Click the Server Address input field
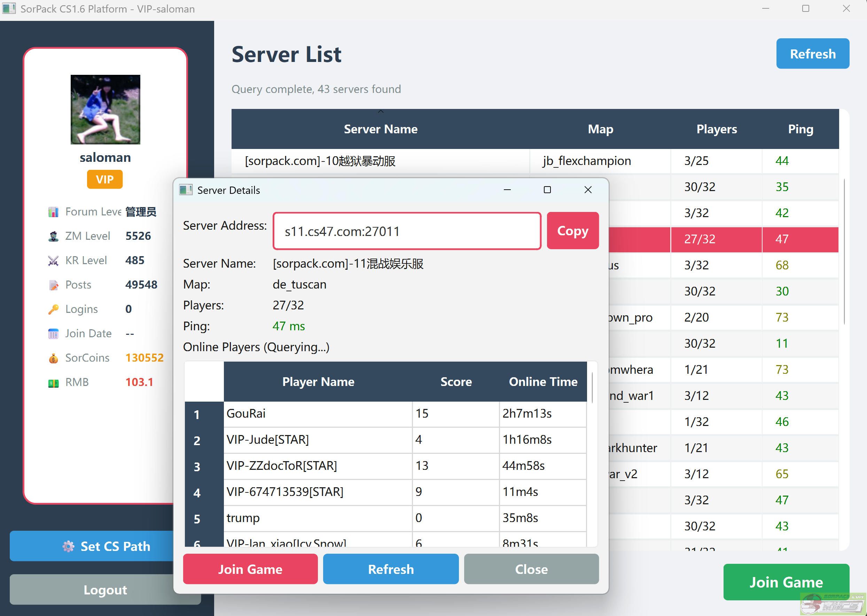Image resolution: width=867 pixels, height=616 pixels. point(406,231)
